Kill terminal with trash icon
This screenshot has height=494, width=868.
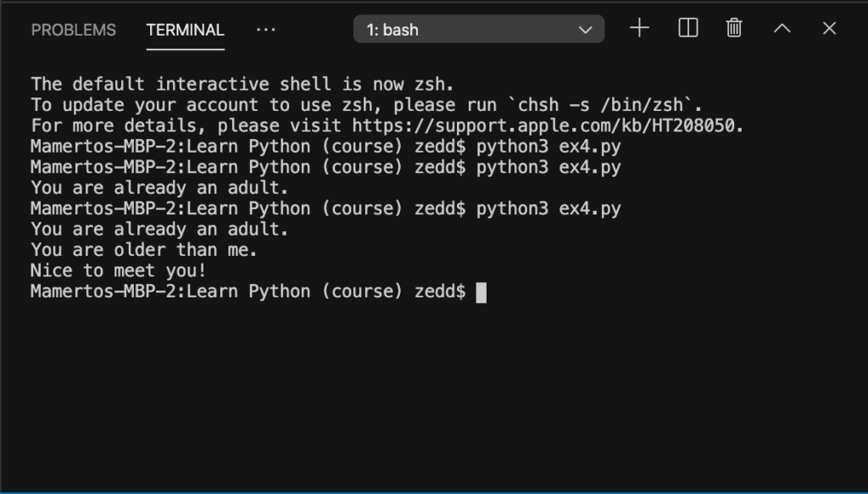(x=734, y=28)
